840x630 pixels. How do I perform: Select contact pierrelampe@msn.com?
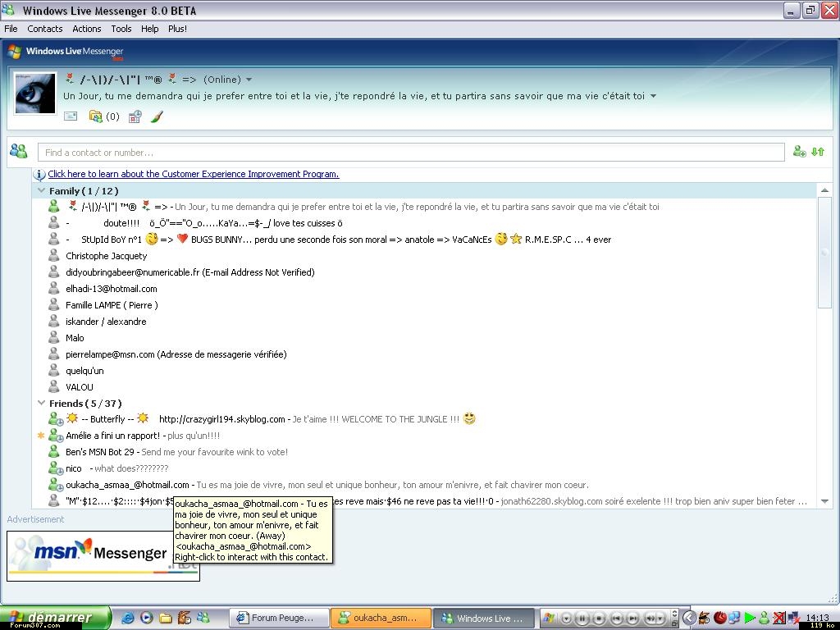click(x=176, y=354)
